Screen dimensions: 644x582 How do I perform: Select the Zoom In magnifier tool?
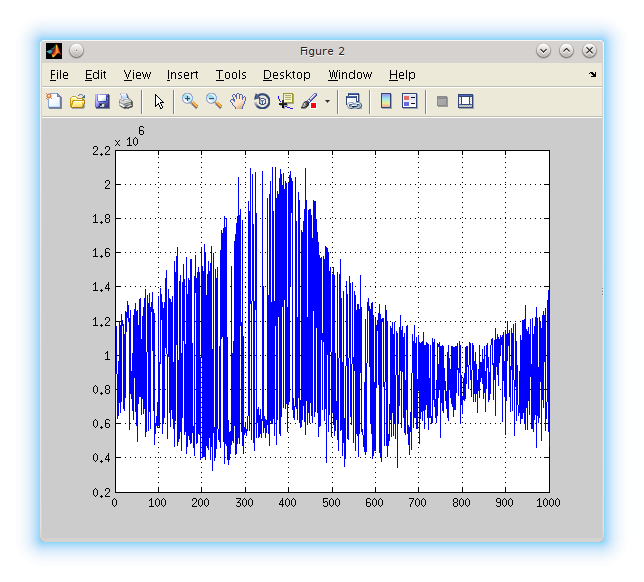click(x=190, y=101)
